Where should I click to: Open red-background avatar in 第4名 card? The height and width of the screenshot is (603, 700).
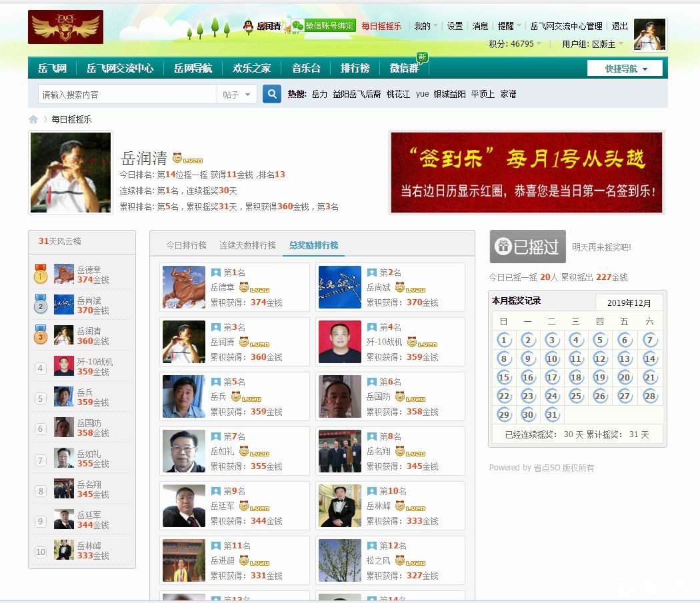tap(340, 342)
